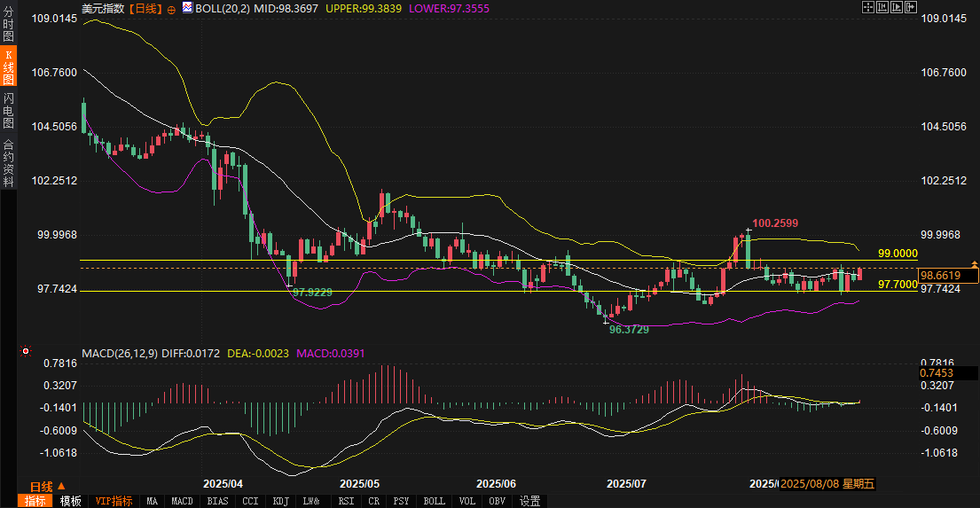Image resolution: width=980 pixels, height=508 pixels.
Task: Click the orange alert bell at right axis
Action: click(x=975, y=265)
